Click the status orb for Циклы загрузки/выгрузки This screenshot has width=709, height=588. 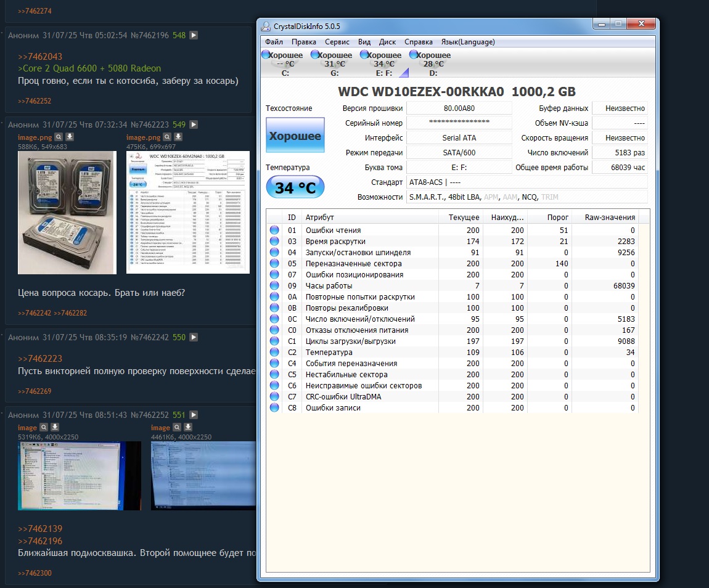coord(274,341)
